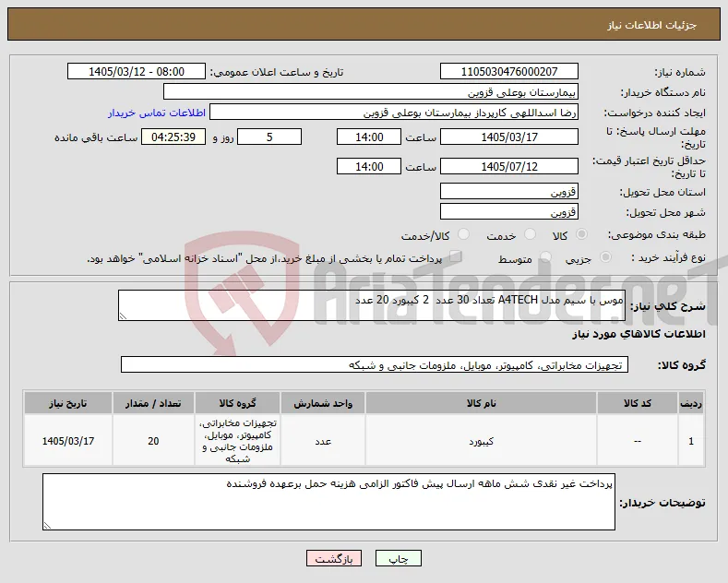The image size is (728, 583).
Task: Click the چاپ (print) button
Action: point(399,558)
